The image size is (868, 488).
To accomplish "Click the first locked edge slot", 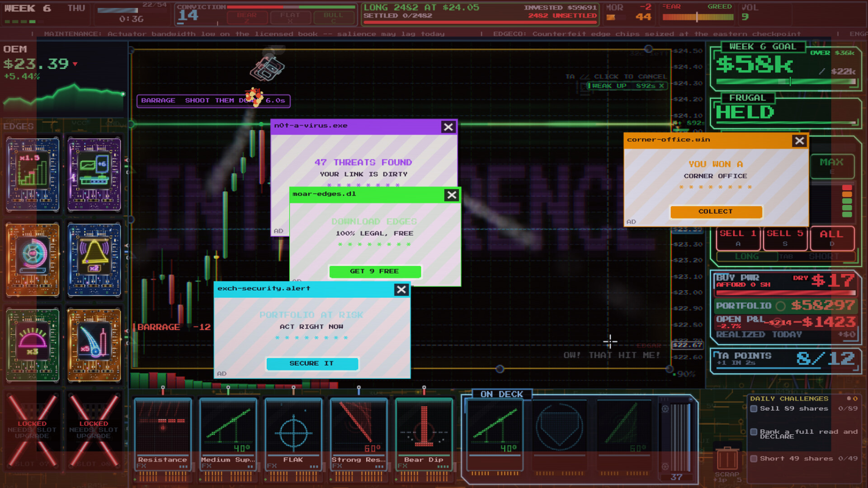I will (x=33, y=430).
